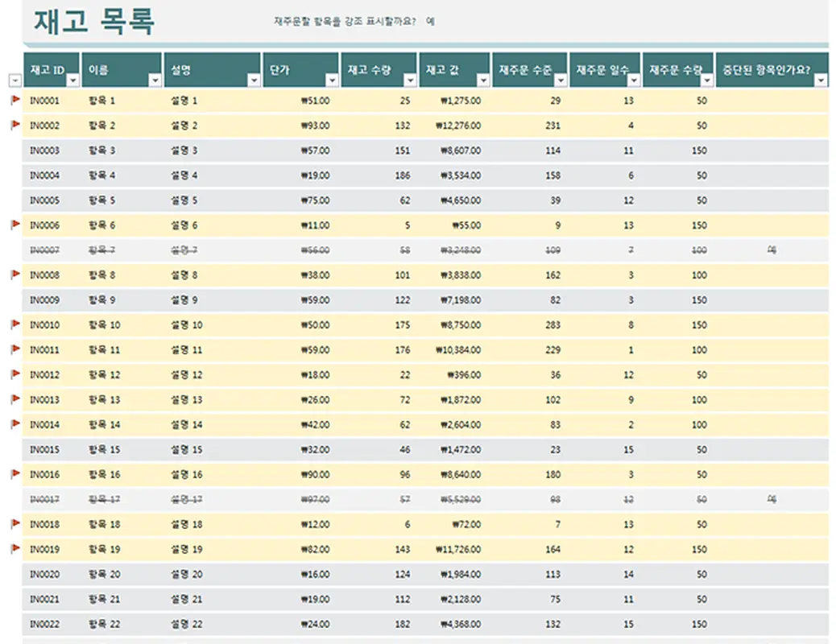Click cell IN0015
836x644 pixels.
point(45,449)
